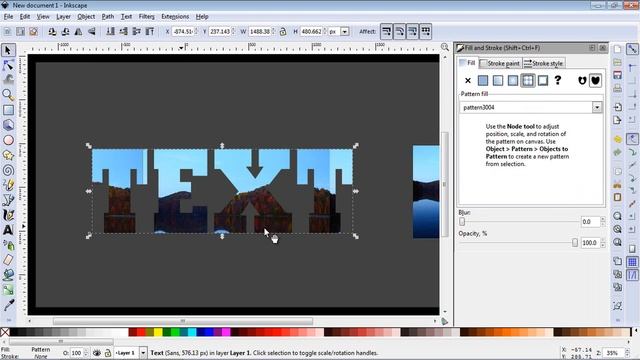Switch to the Fill tab
Image resolution: width=640 pixels, height=360 pixels.
pyautogui.click(x=468, y=63)
